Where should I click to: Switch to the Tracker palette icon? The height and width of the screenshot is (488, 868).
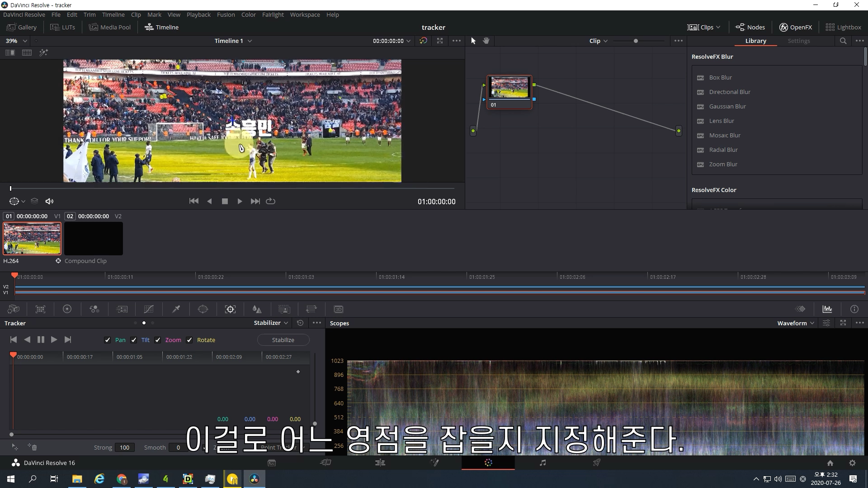pos(230,309)
